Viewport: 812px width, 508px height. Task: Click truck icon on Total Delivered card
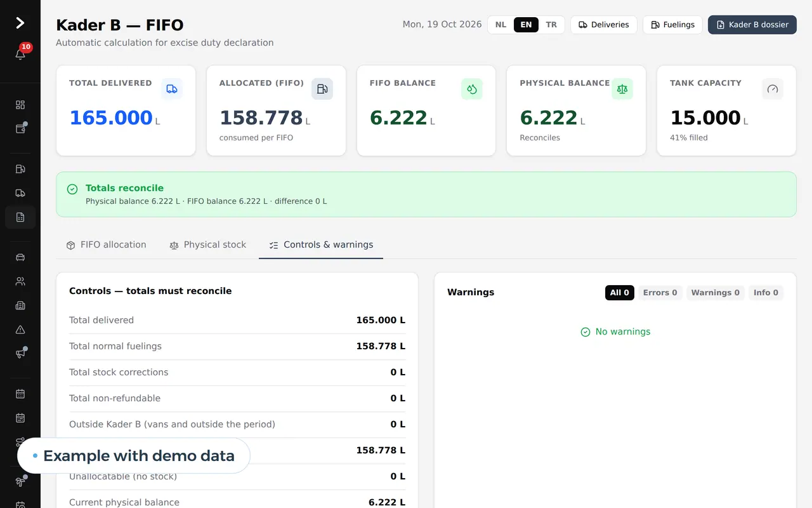point(172,89)
